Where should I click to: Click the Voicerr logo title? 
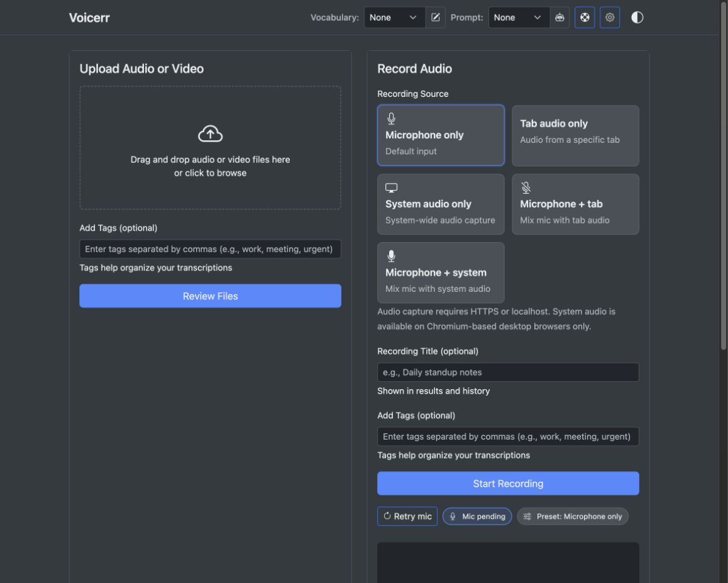coord(90,18)
